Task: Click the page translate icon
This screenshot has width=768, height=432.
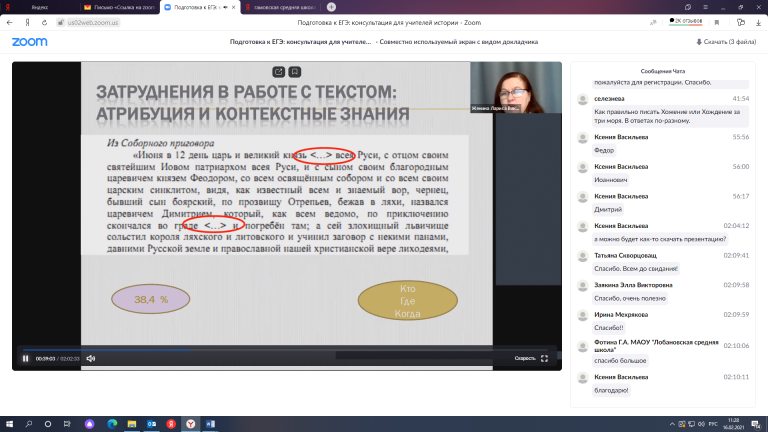Action: (x=653, y=23)
